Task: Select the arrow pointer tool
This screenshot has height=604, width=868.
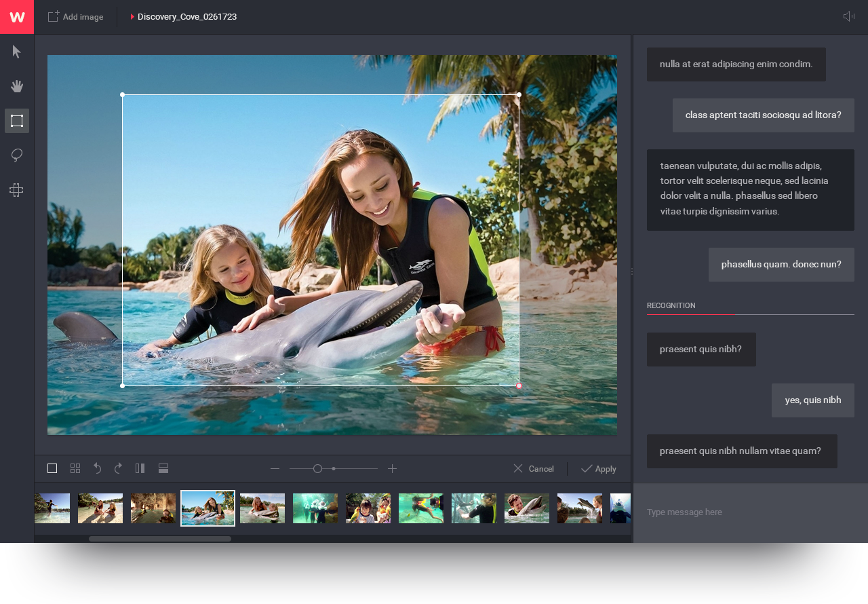Action: (17, 52)
